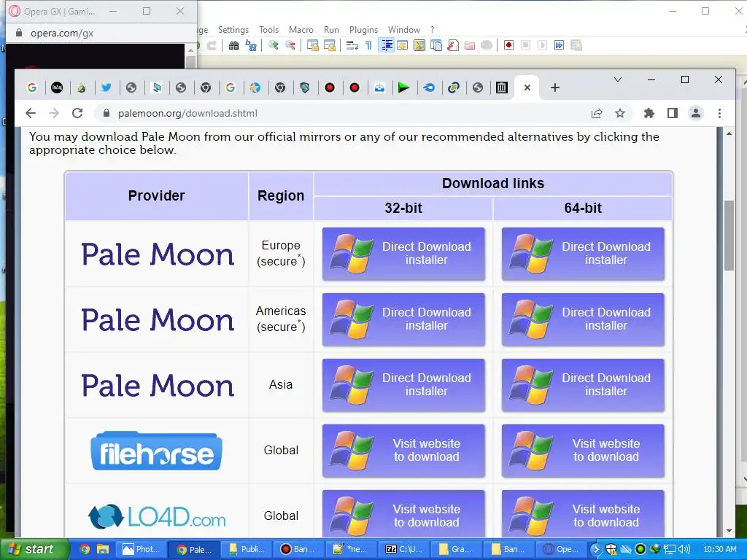747x560 pixels.
Task: Click the Function List icon in Notepad++ toolbar
Action: tap(452, 45)
